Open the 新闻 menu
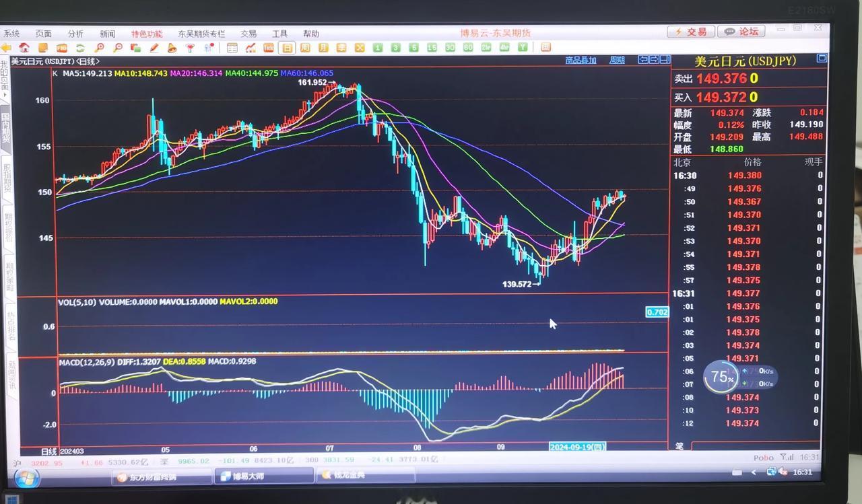862x504 pixels. point(107,34)
